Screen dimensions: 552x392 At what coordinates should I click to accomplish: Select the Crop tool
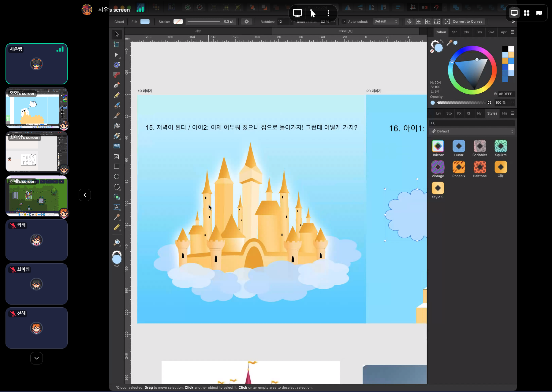(x=117, y=156)
